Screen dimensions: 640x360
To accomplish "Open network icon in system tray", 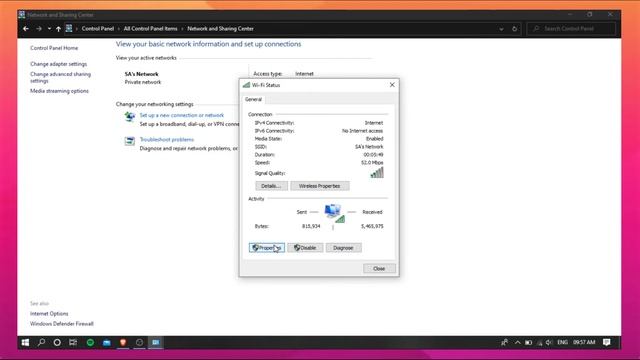I will click(x=540, y=342).
